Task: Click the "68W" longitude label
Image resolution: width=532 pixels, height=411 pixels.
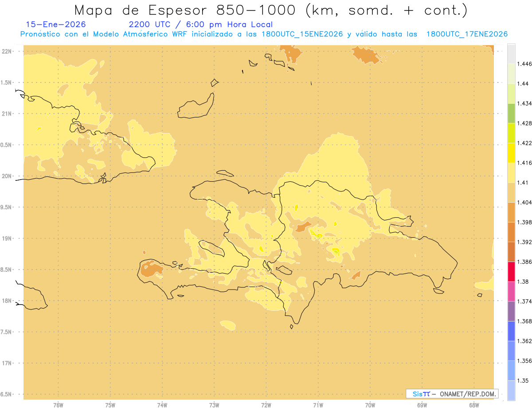Action: tap(474, 405)
